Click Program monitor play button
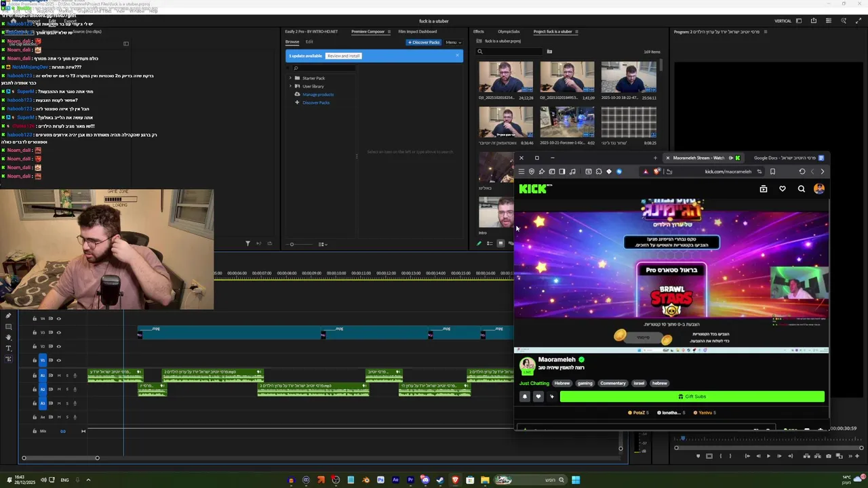Viewport: 868px width, 488px height. coord(768,456)
